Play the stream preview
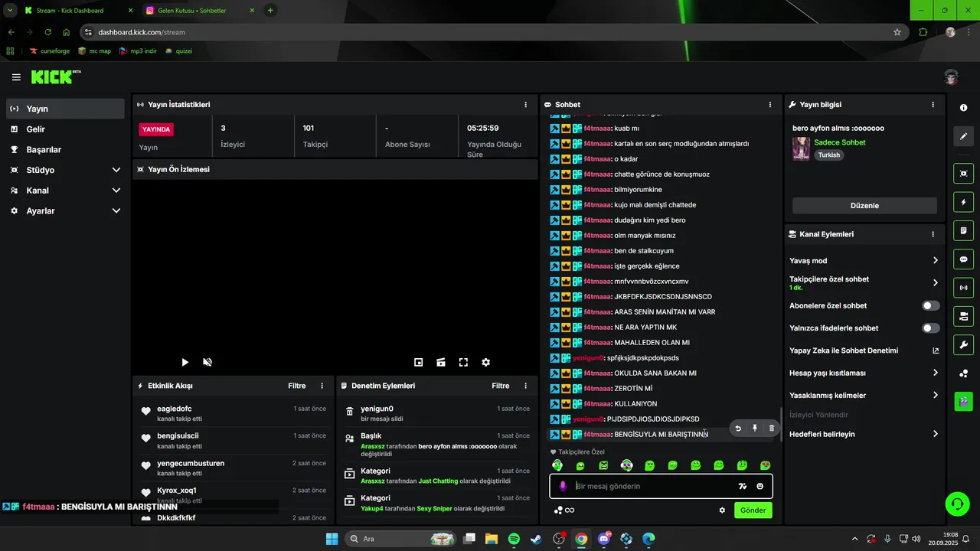This screenshot has width=980, height=551. coord(185,362)
